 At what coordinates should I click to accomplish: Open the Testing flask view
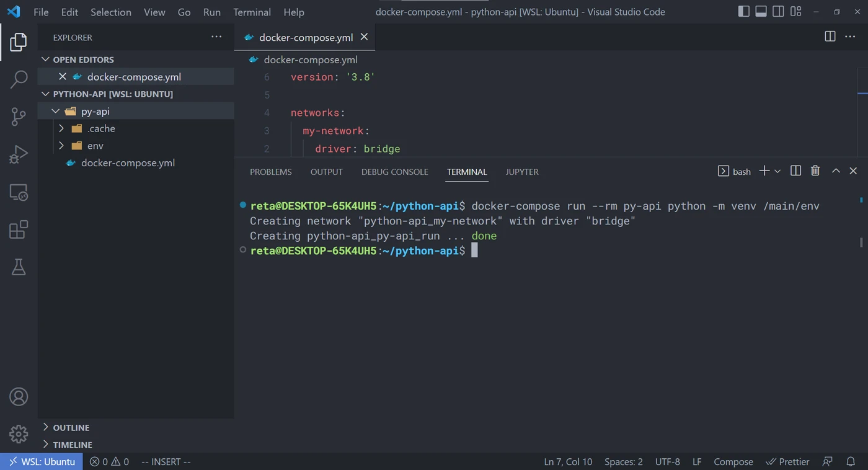click(19, 267)
